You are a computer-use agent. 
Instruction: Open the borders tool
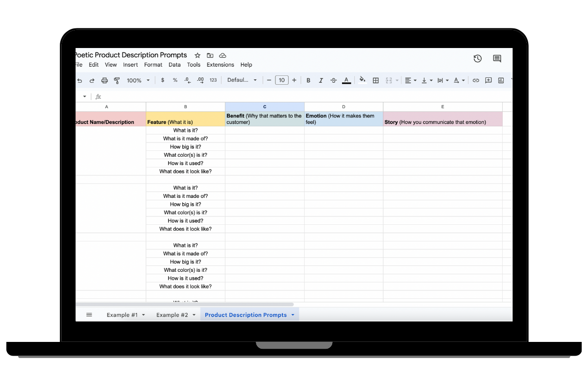[x=376, y=80]
